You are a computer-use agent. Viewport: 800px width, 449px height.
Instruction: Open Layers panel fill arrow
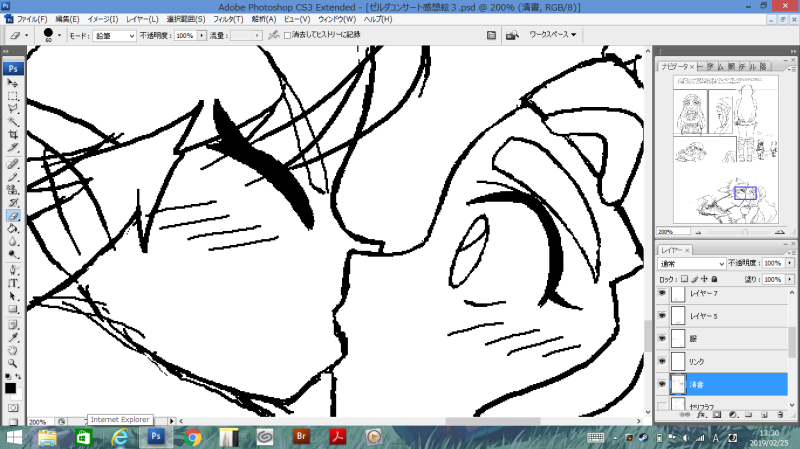coord(790,279)
